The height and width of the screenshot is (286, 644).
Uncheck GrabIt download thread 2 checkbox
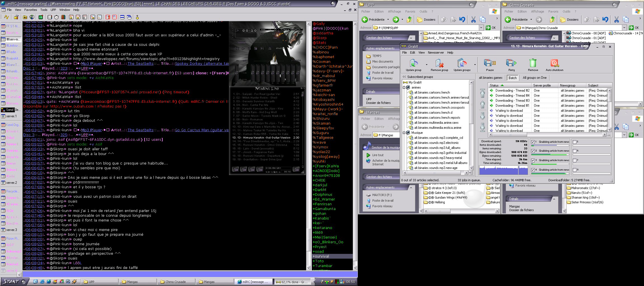[x=533, y=151]
